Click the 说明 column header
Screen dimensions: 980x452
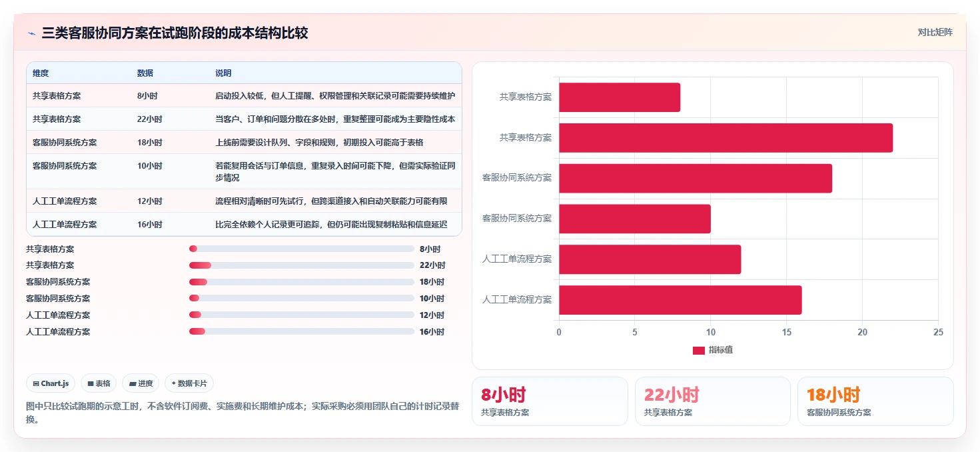pos(223,73)
